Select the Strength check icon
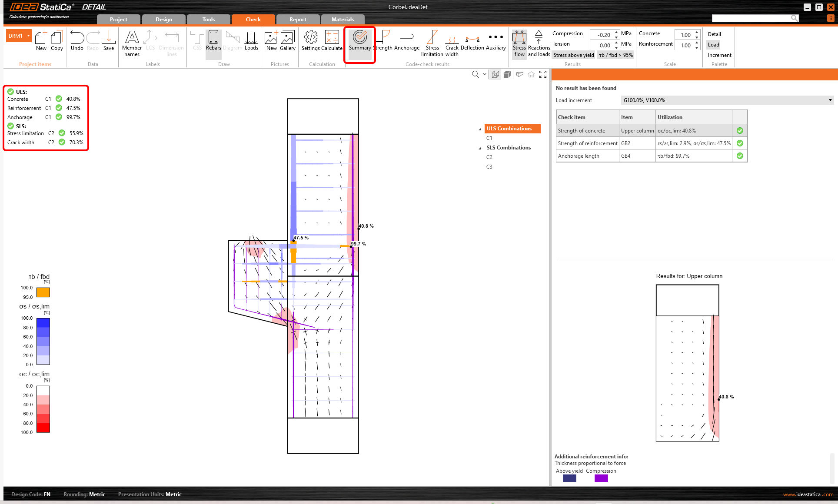 point(382,41)
